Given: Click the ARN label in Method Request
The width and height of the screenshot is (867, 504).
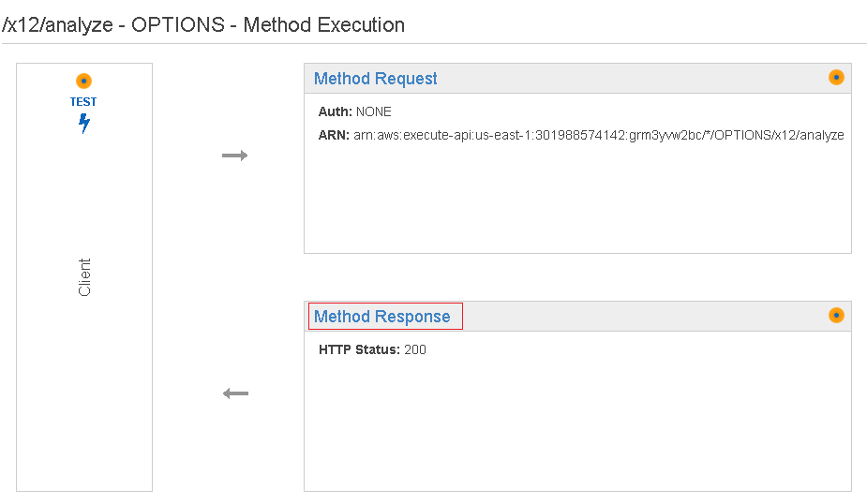Looking at the screenshot, I should pos(334,135).
